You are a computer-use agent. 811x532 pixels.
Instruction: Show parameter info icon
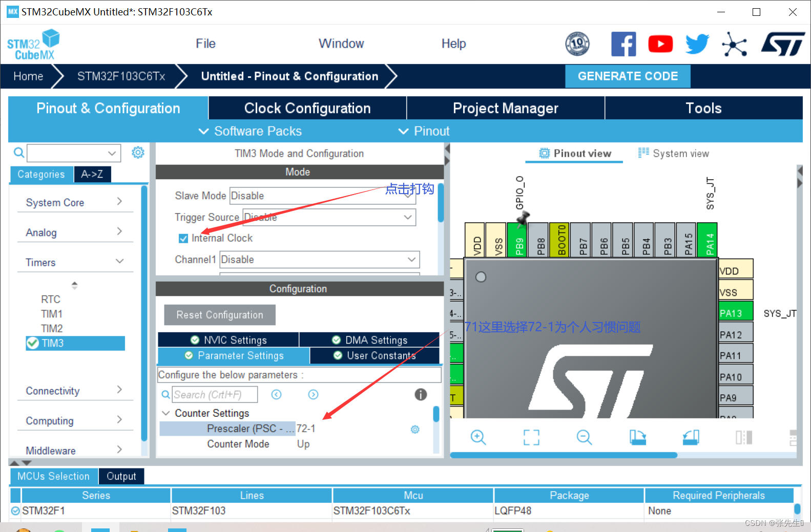click(x=421, y=394)
